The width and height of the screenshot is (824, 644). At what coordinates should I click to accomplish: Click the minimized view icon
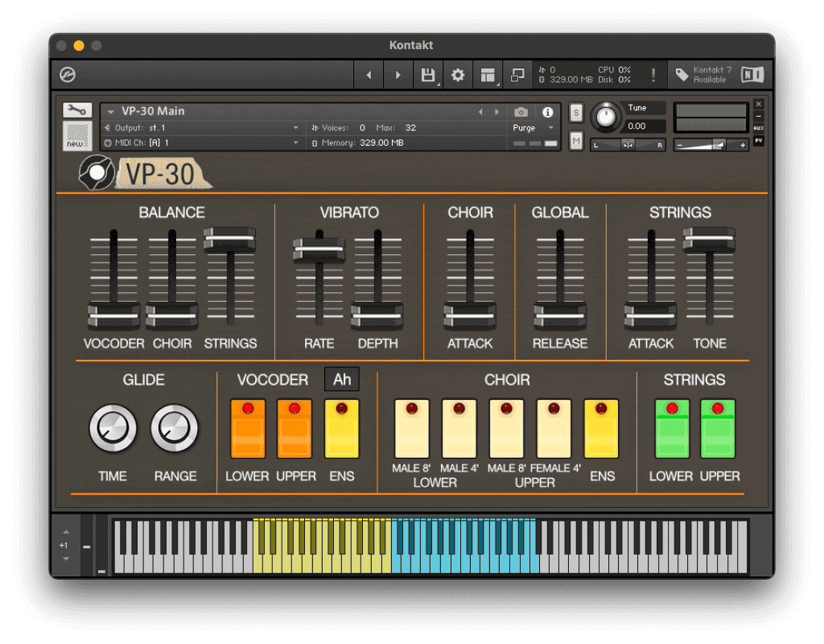(x=517, y=75)
